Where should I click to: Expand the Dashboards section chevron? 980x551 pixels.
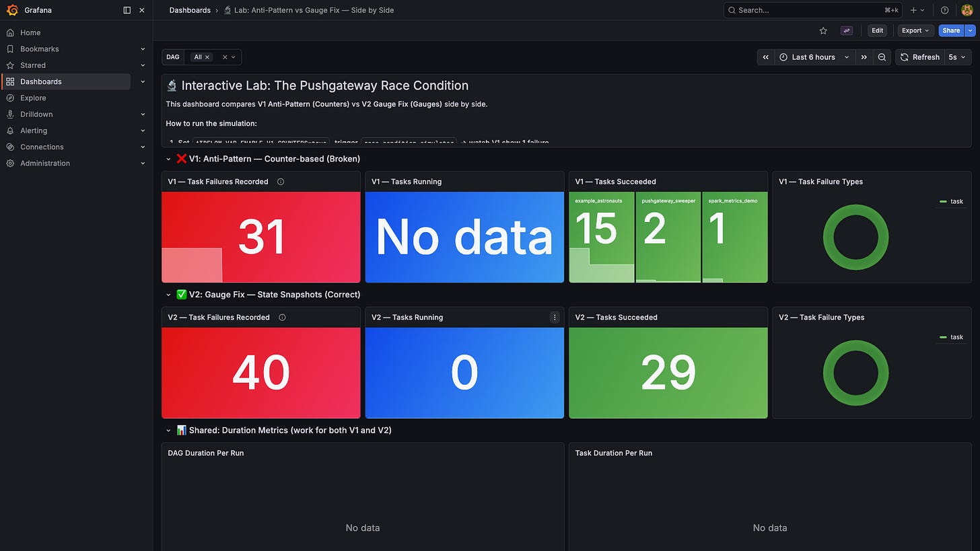tap(143, 81)
